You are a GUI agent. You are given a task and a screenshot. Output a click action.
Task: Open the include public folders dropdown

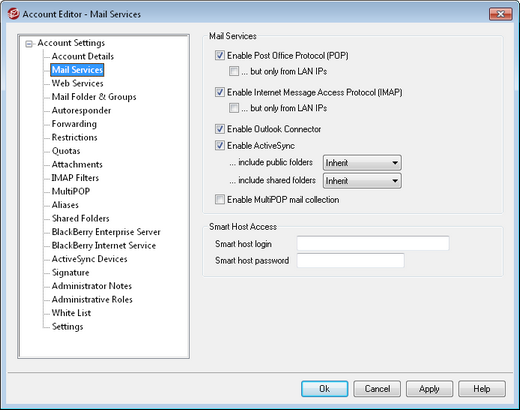362,163
